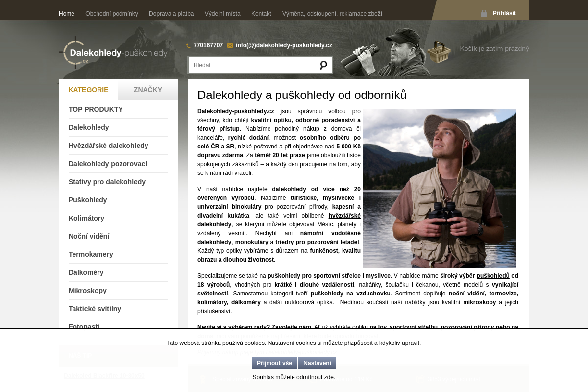Click the man with binoculars photo

coord(439,188)
